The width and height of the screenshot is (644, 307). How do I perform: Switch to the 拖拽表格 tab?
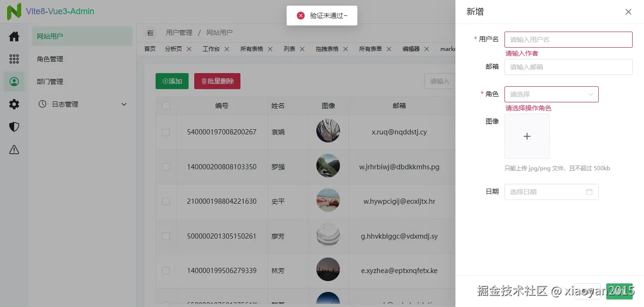327,49
